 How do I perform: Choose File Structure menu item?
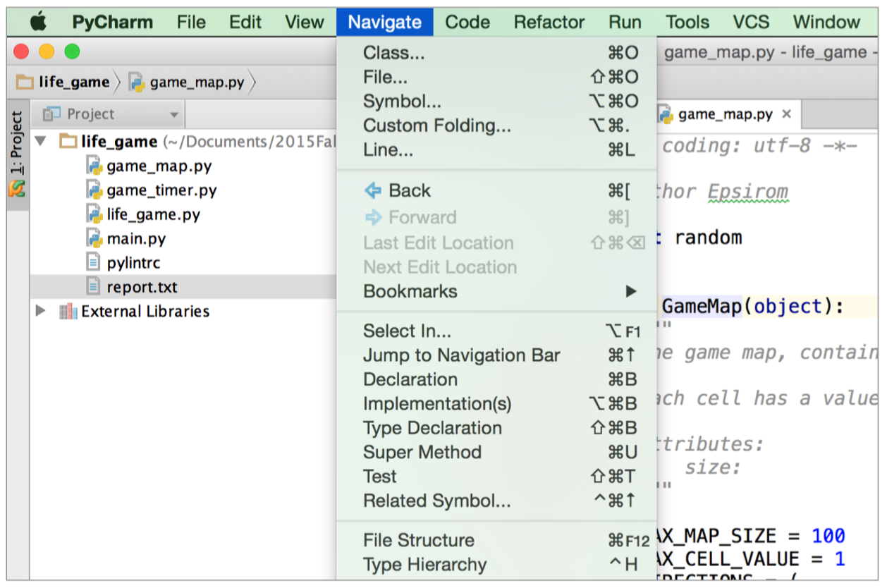[x=496, y=541]
